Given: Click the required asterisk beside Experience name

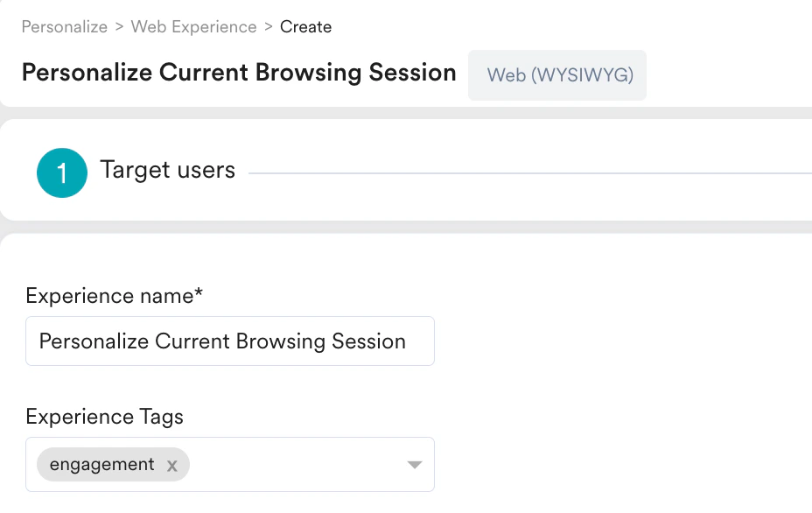Looking at the screenshot, I should click(199, 294).
